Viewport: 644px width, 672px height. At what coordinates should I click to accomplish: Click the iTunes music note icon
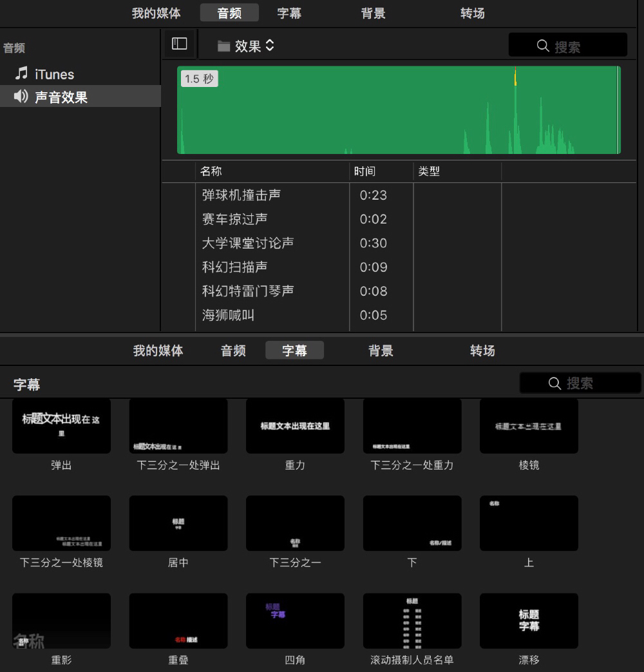(x=22, y=73)
